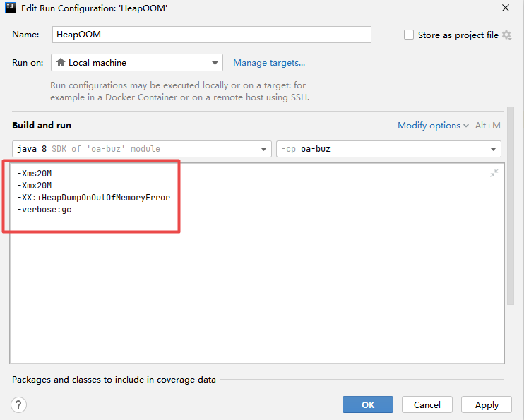Open the -cp oa-buz classpath dropdown
The width and height of the screenshot is (524, 420).
click(x=388, y=149)
